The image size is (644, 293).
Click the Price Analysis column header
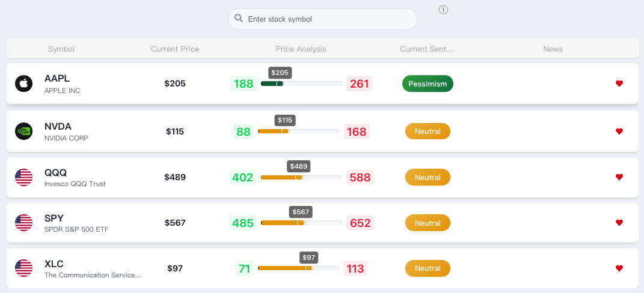pyautogui.click(x=301, y=49)
